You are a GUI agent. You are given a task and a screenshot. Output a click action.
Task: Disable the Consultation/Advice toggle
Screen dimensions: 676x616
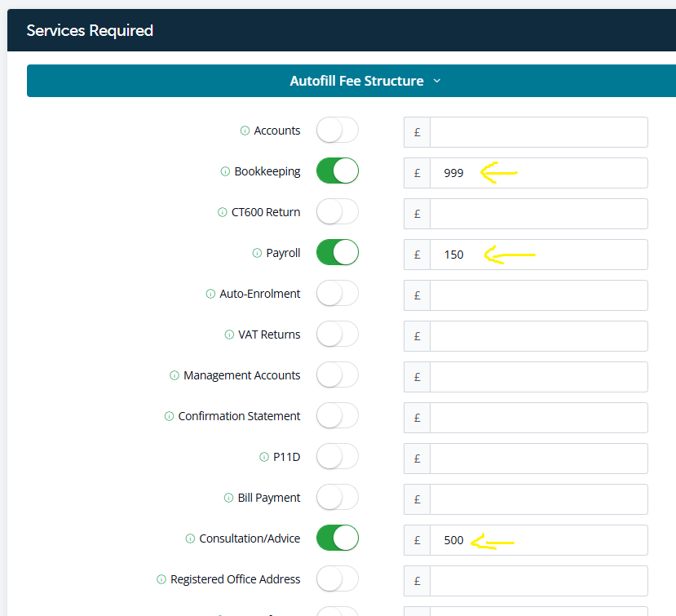337,538
